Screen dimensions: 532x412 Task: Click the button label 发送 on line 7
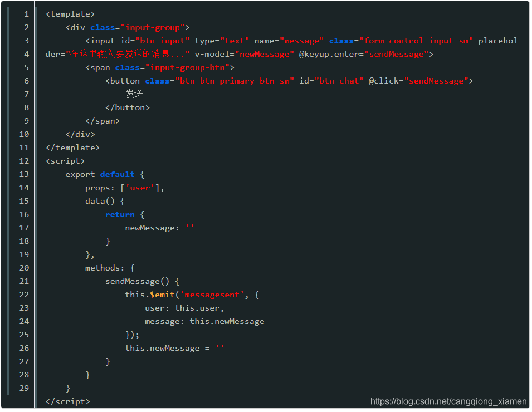point(134,94)
